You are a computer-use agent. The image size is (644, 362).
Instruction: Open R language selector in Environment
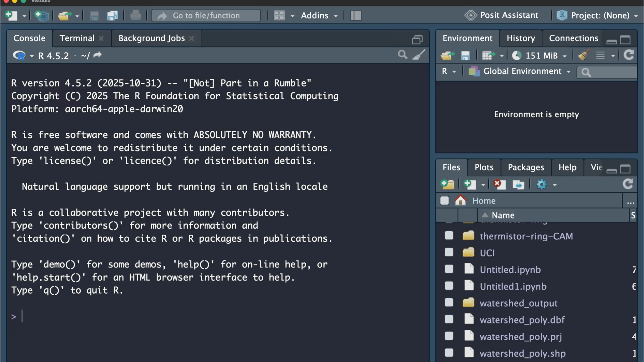[449, 71]
